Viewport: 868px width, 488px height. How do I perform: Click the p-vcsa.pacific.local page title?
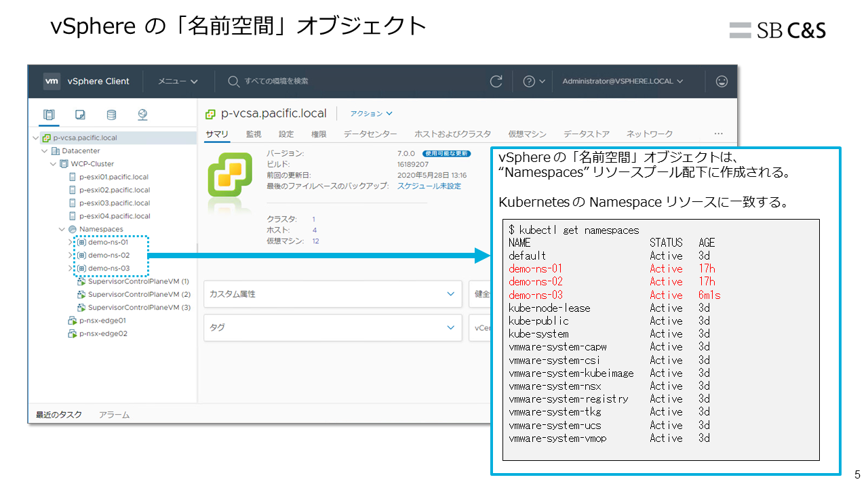(274, 114)
